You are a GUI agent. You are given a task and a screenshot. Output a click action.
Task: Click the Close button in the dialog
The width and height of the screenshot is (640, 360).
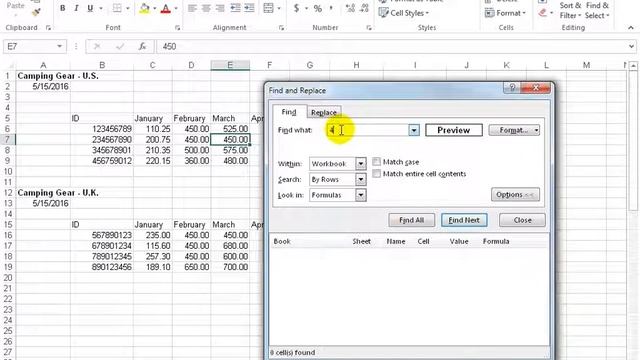[x=522, y=220]
